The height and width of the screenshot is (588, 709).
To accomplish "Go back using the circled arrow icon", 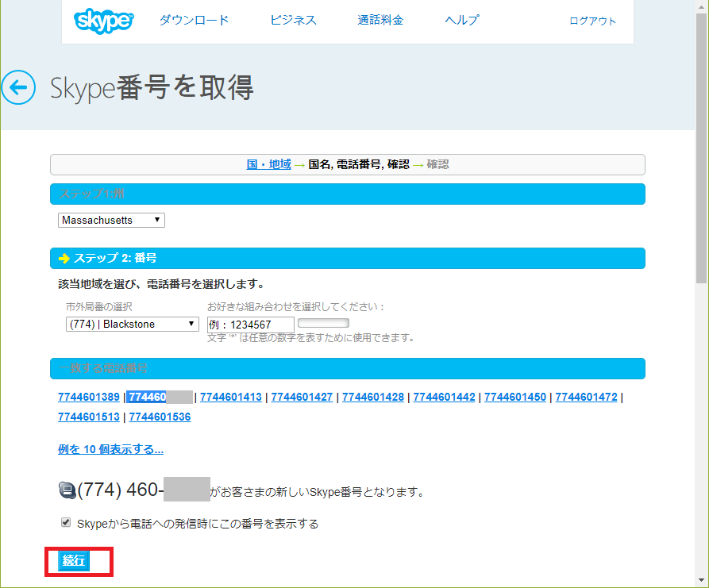I will point(18,87).
